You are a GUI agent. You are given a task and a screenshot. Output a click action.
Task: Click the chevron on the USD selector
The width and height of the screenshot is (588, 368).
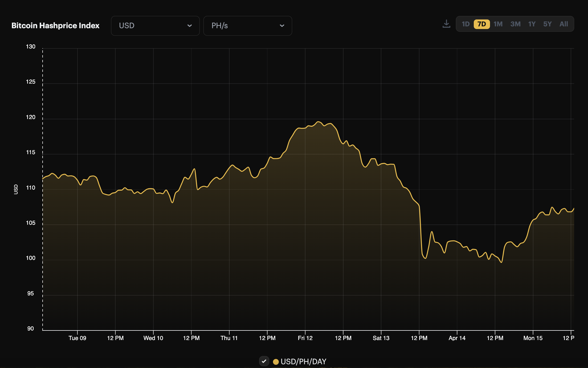(190, 26)
